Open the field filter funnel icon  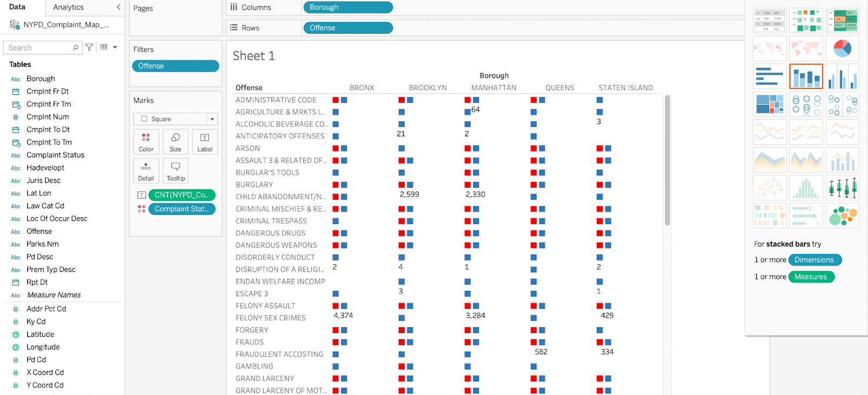coord(90,48)
